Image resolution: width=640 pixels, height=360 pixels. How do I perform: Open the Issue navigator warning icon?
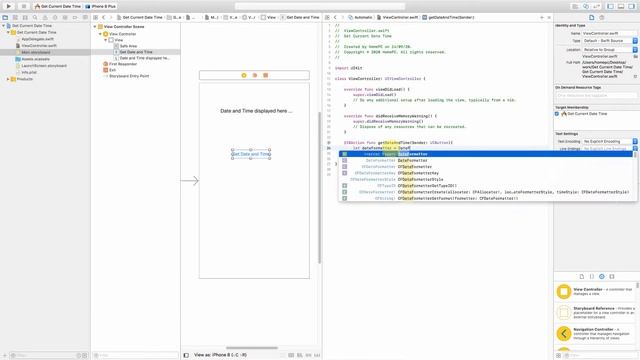tap(45, 18)
